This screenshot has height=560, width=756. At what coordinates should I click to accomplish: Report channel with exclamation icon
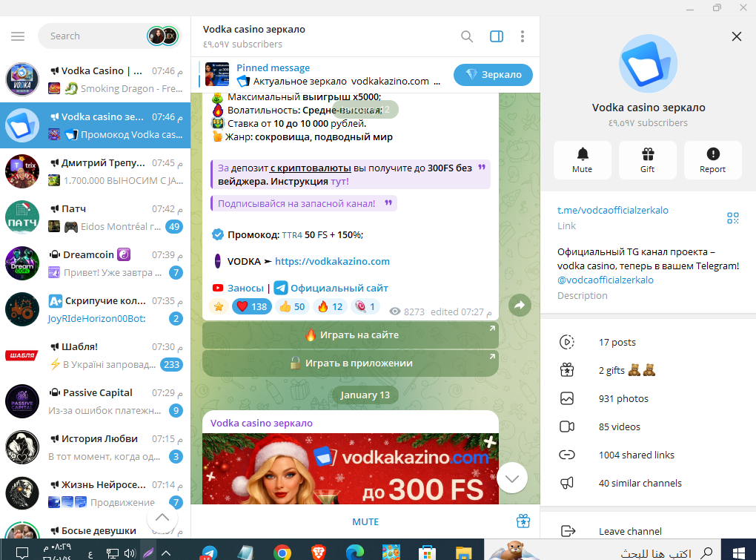click(712, 160)
